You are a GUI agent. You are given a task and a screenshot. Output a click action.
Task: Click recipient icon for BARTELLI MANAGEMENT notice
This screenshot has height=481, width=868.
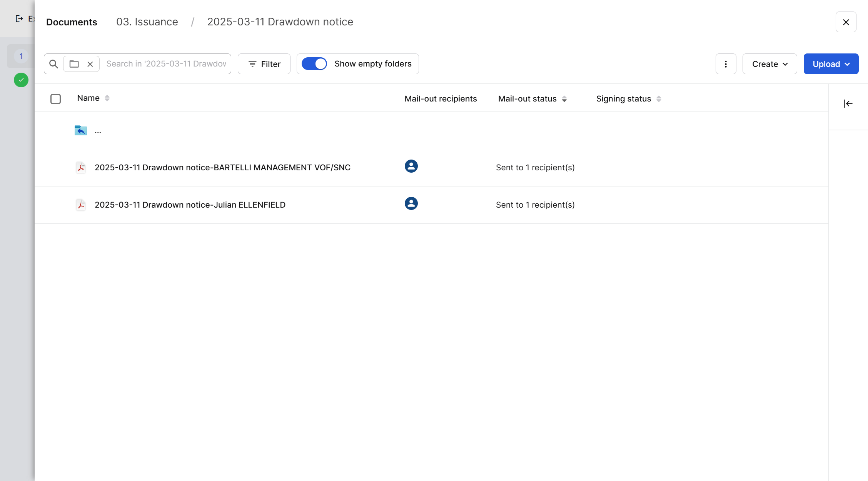pyautogui.click(x=411, y=166)
